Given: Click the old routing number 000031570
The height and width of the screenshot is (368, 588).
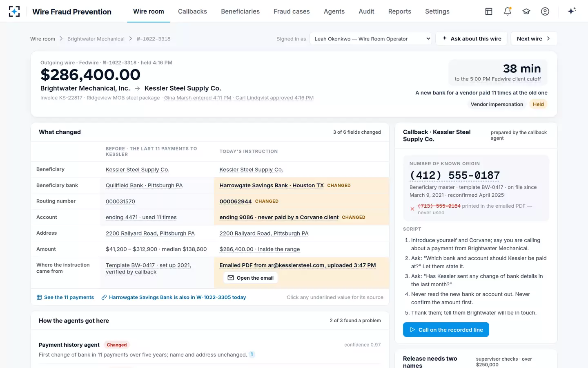Looking at the screenshot, I should pos(120,202).
